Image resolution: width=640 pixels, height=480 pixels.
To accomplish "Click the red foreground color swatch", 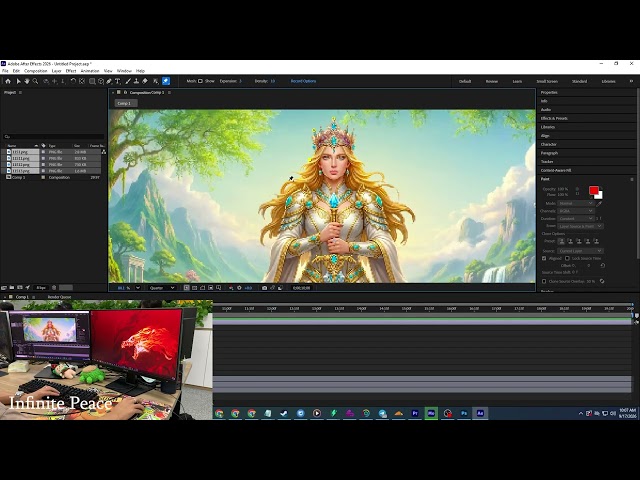I will 593,190.
